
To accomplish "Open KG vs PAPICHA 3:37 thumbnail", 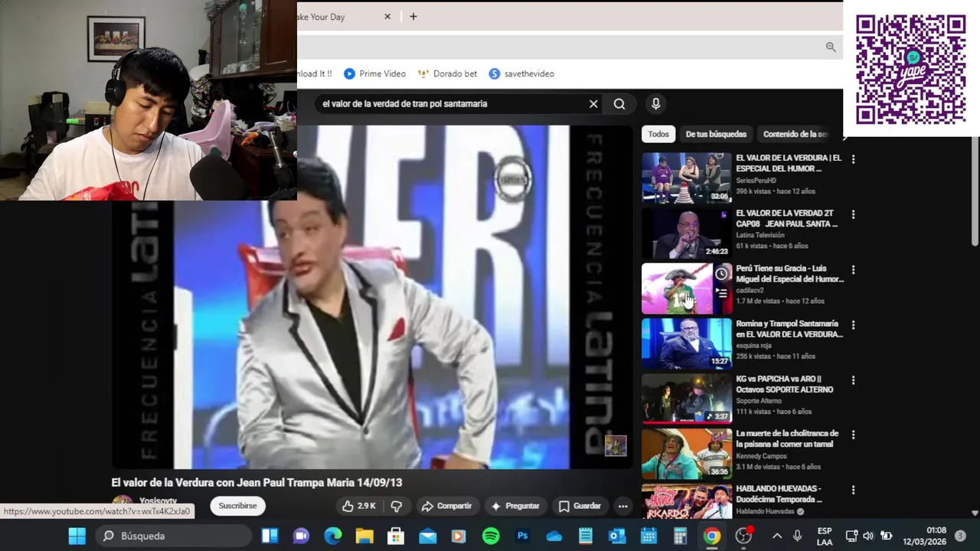I will 686,398.
